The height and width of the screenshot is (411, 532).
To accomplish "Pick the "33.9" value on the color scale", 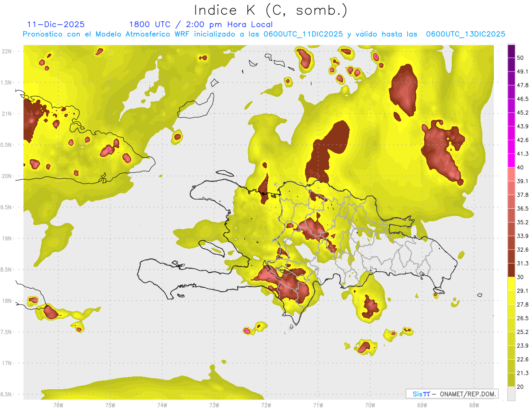I will coord(523,236).
